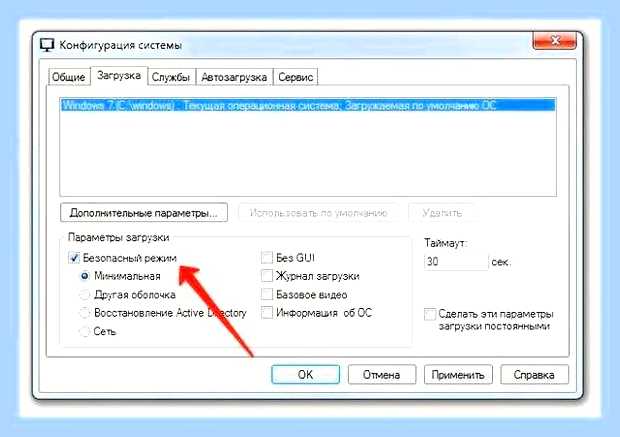Select Восстановление Active Directory option
The height and width of the screenshot is (437, 620).
[85, 313]
